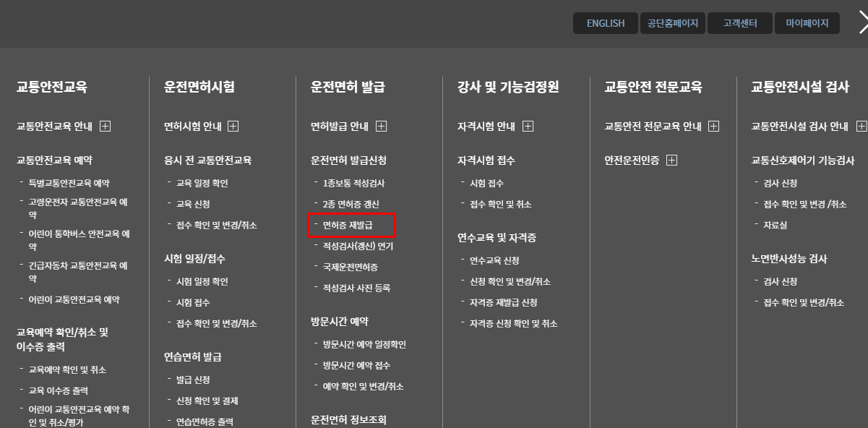Open 연수교육 신청 link
868x428 pixels.
[x=494, y=261]
